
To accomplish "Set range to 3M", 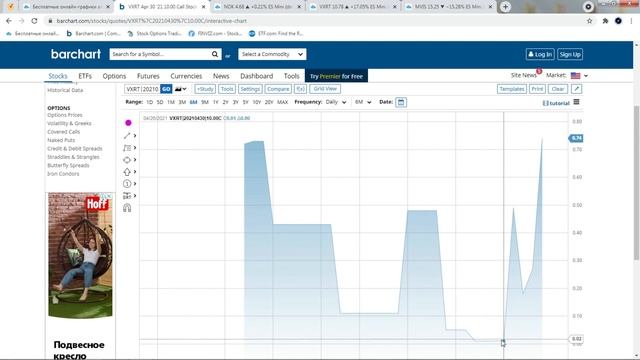I will coord(182,102).
